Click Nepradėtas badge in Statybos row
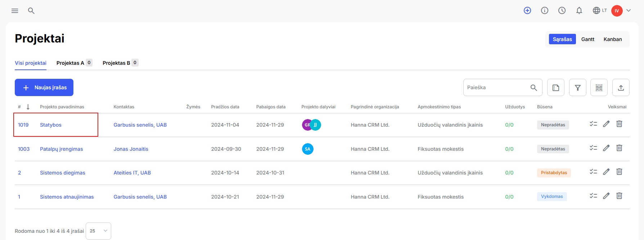The image size is (644, 240). coord(553,125)
